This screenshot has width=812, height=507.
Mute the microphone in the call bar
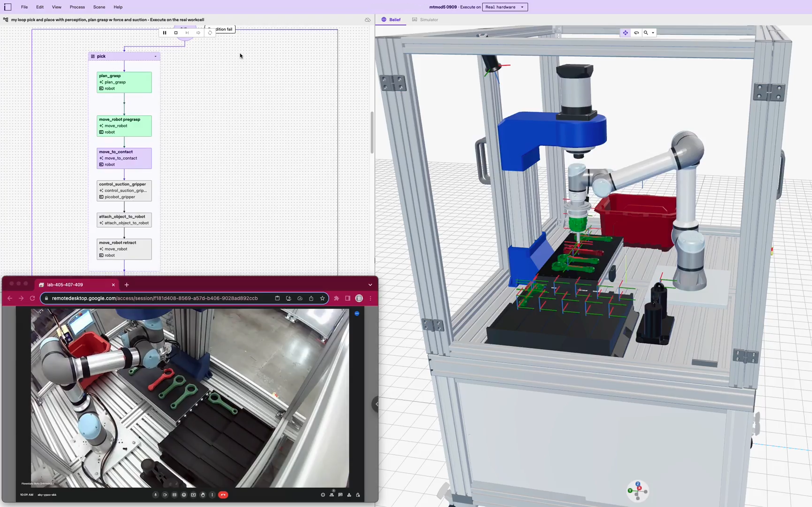(155, 495)
